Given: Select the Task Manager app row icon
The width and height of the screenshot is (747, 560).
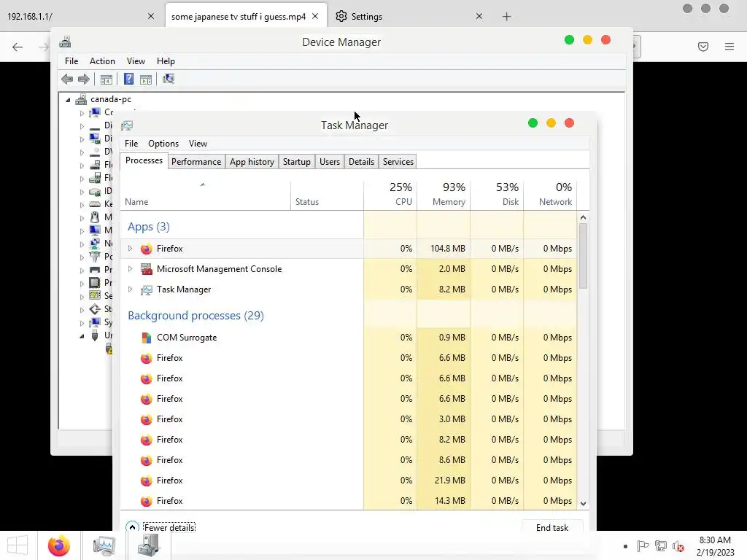Looking at the screenshot, I should coord(146,289).
